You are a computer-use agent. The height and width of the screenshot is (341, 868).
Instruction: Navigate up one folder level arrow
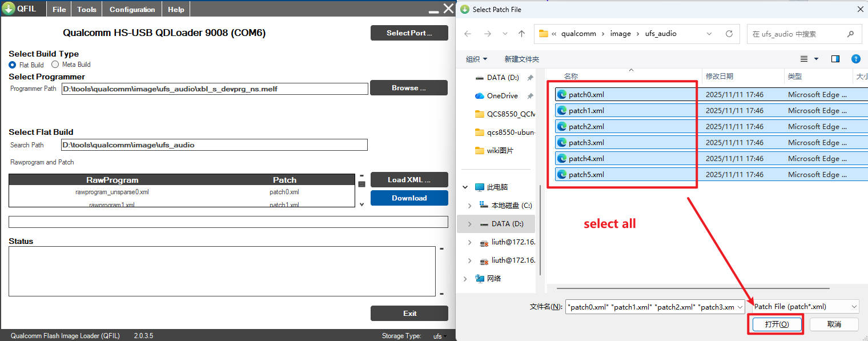(521, 34)
